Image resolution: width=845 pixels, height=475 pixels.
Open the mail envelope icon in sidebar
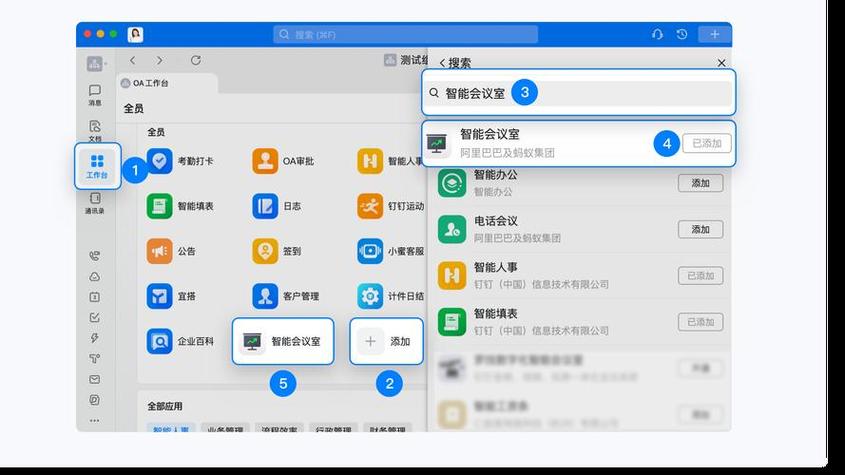click(x=94, y=380)
